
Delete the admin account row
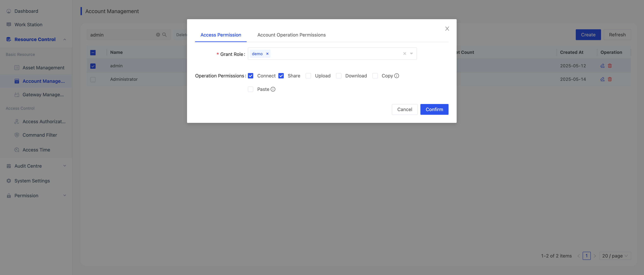coord(610,66)
